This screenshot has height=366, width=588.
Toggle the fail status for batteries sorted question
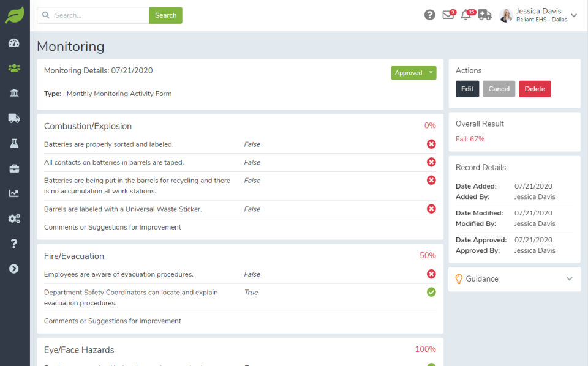tap(431, 144)
